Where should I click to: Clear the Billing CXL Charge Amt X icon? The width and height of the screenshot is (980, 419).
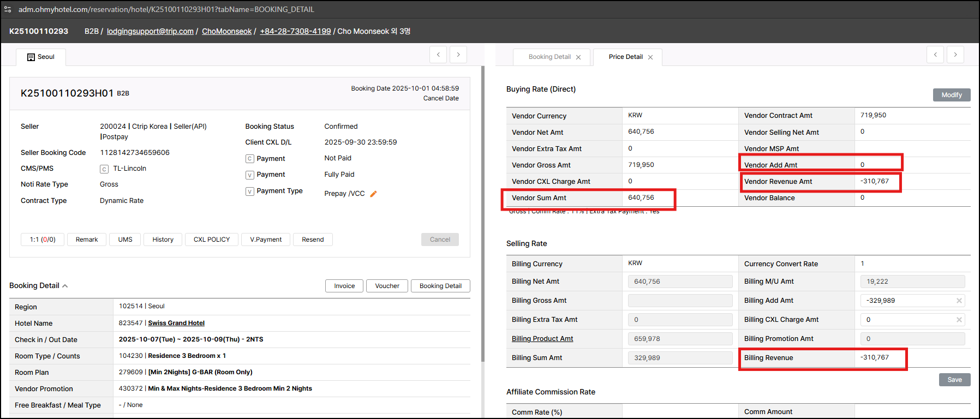click(x=959, y=320)
